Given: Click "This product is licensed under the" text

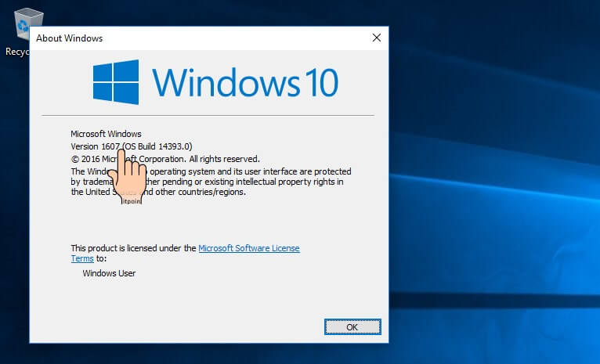Looking at the screenshot, I should (x=133, y=248).
